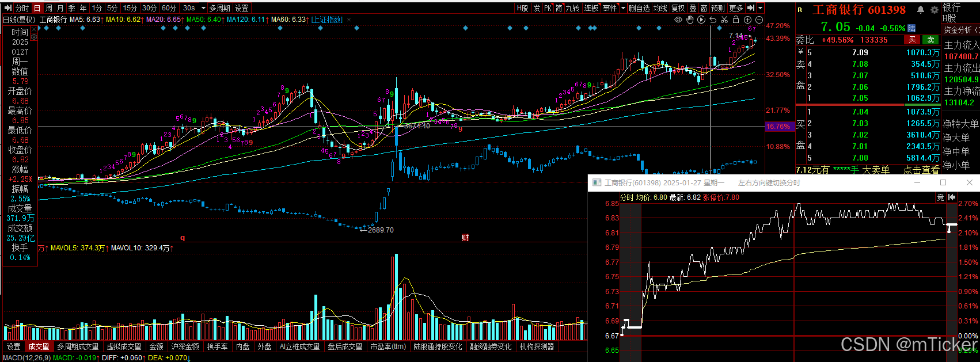Select the 成交量 indicator tab
This screenshot has width=980, height=362.
coord(39,346)
